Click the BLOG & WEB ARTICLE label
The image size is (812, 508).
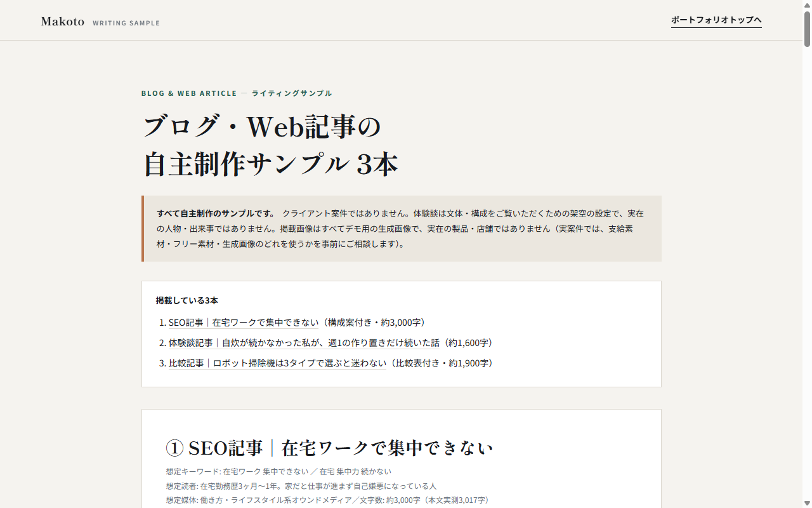click(189, 93)
